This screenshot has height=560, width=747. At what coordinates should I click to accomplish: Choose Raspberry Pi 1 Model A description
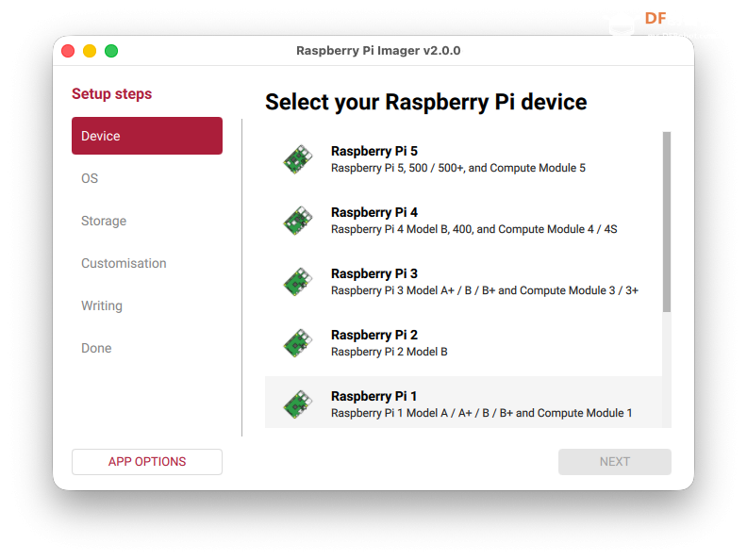click(481, 413)
